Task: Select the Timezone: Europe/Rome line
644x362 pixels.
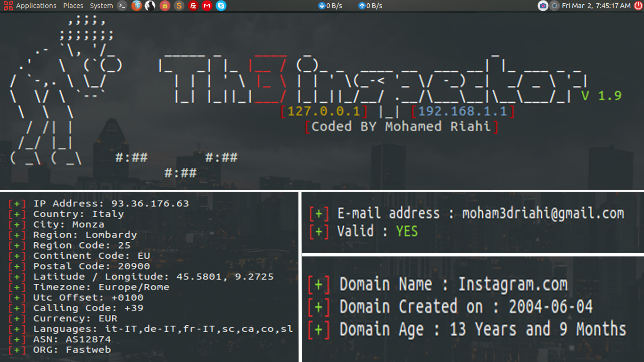Action: (x=89, y=287)
